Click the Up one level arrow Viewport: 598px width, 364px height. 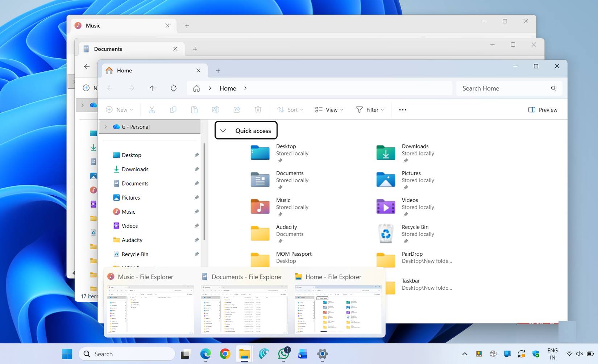click(x=152, y=88)
